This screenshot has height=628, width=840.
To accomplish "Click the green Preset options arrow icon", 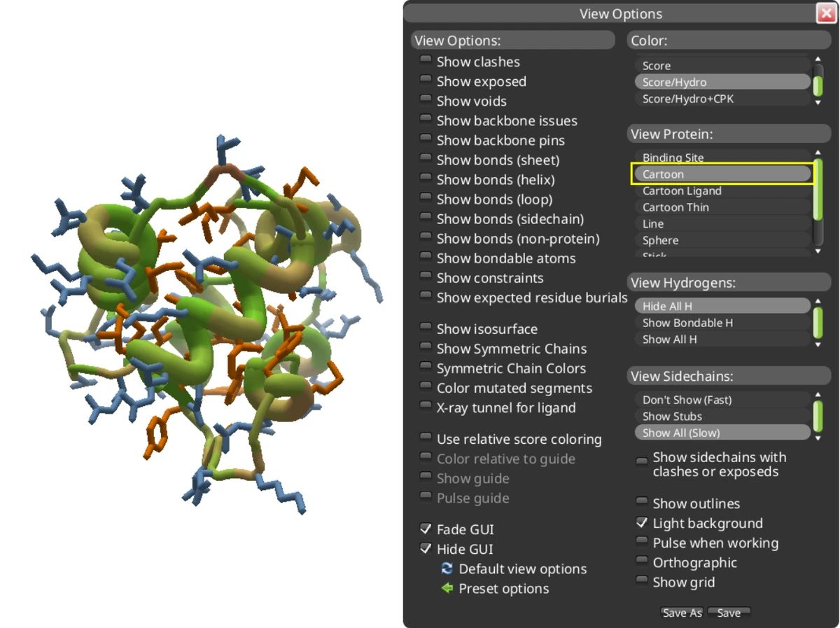I will click(x=447, y=588).
